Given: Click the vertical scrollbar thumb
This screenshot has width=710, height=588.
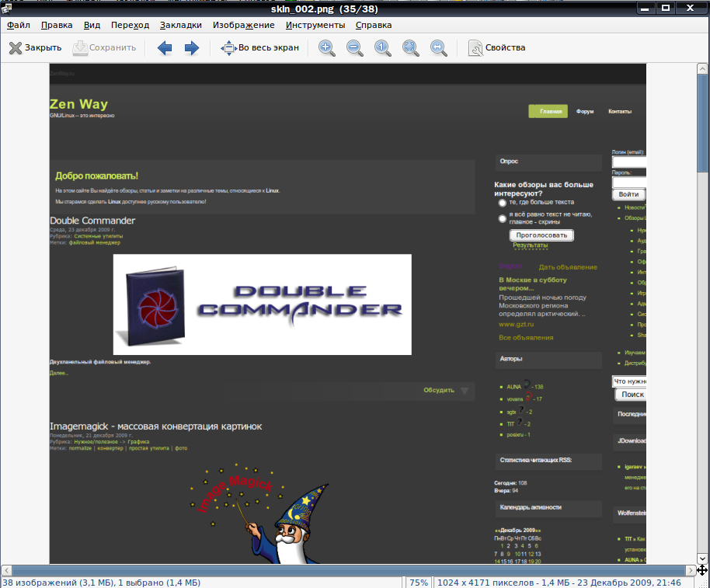Looking at the screenshot, I should [x=702, y=123].
